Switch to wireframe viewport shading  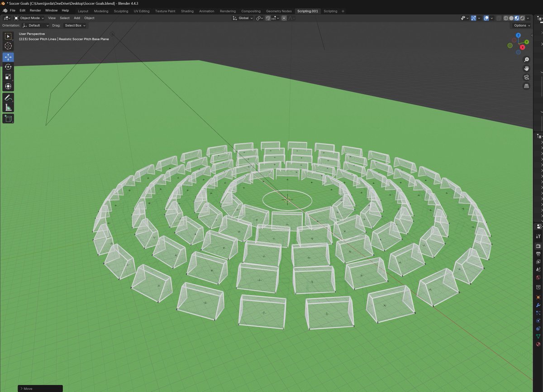[506, 18]
